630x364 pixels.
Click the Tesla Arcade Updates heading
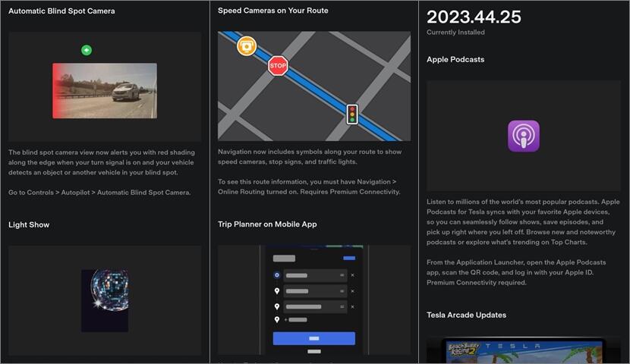coord(466,315)
